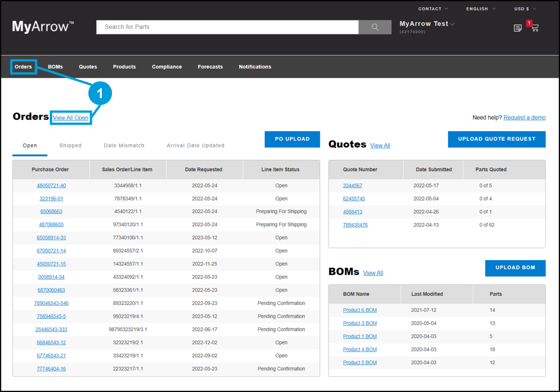
Task: Click the Search for Parts field
Action: point(227,27)
